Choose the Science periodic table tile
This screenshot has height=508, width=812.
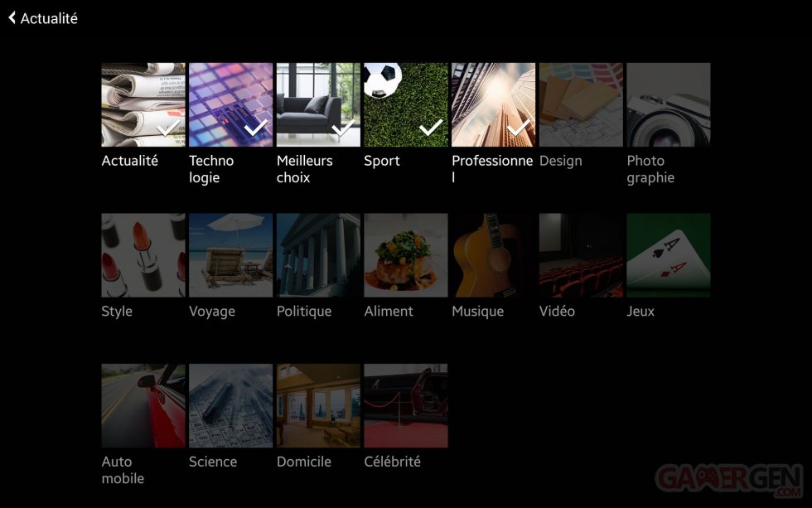tap(230, 405)
